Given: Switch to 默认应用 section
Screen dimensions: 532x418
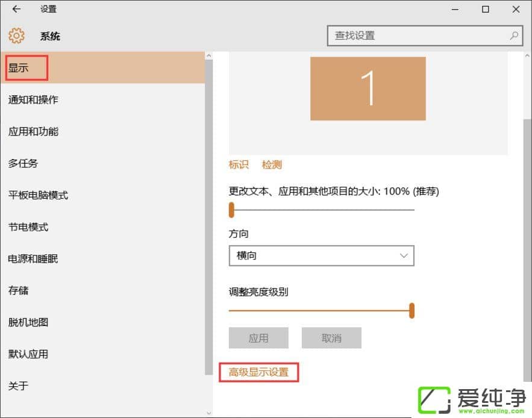Looking at the screenshot, I should [x=28, y=354].
